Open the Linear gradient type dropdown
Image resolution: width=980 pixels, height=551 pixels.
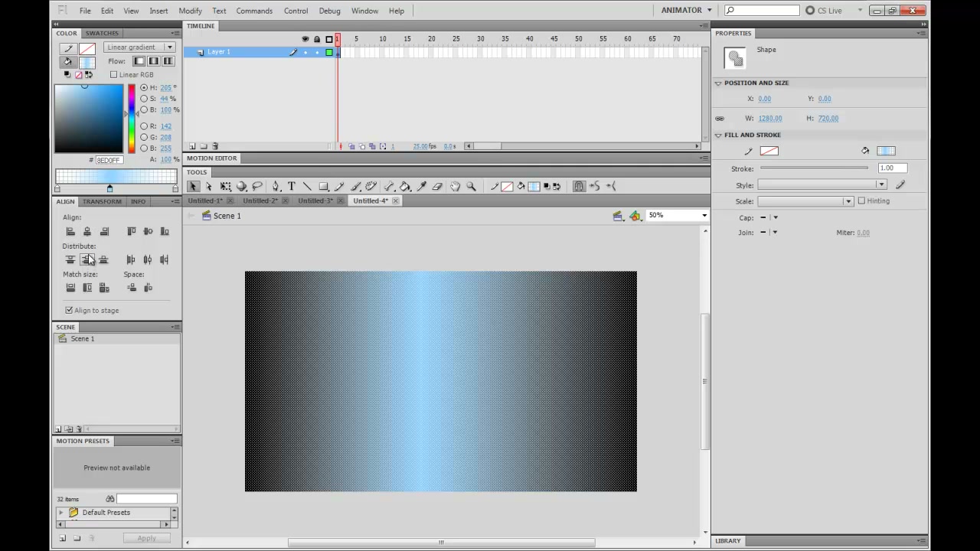(x=139, y=47)
